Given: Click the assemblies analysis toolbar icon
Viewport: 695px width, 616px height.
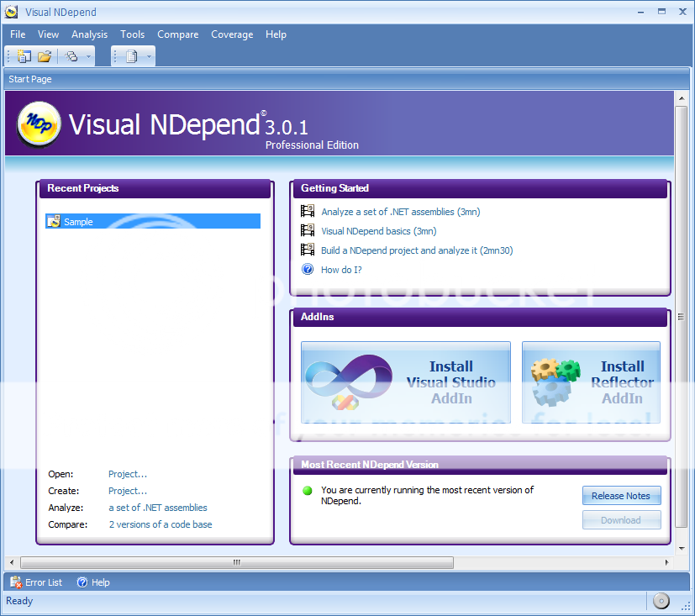Looking at the screenshot, I should (x=71, y=56).
